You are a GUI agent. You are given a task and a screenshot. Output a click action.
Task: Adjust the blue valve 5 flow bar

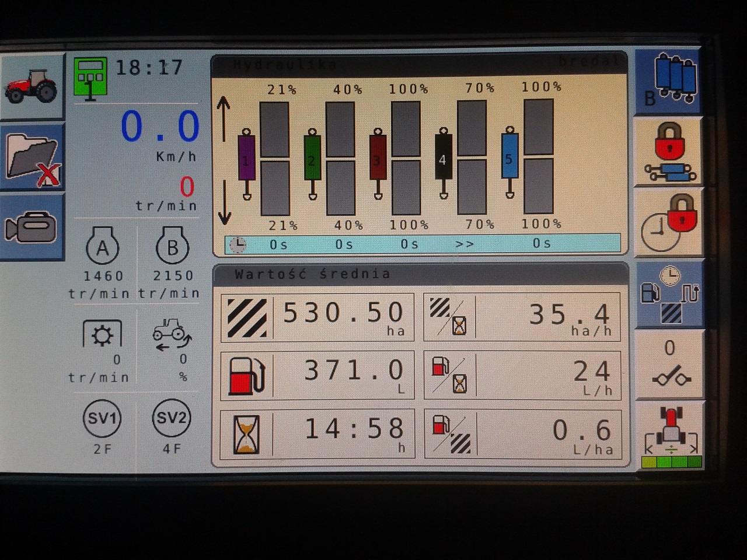539,156
